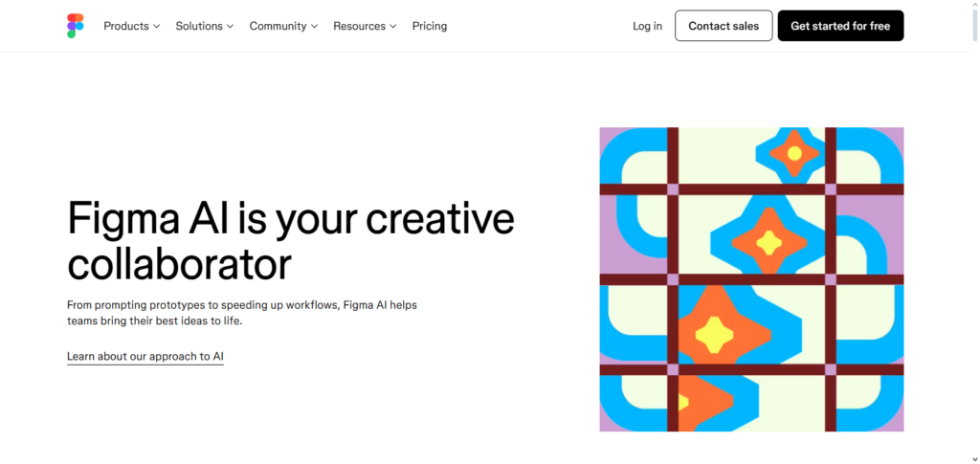Image resolution: width=980 pixels, height=464 pixels.
Task: Click the Figma logo icon
Action: pos(76,26)
